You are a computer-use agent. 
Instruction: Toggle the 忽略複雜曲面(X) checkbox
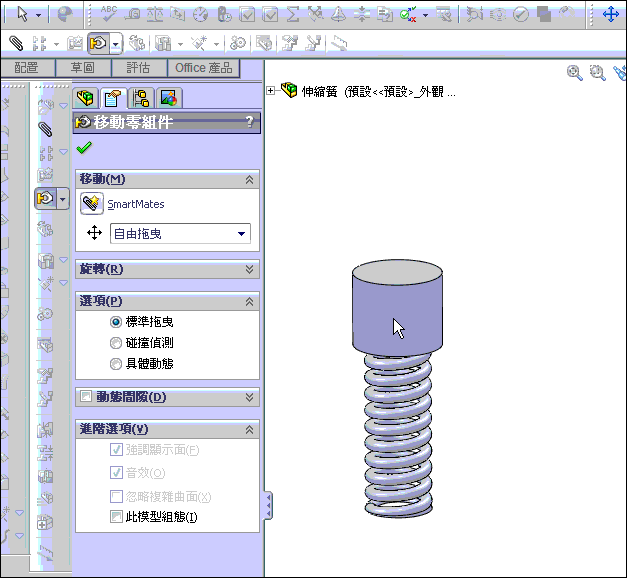pos(116,496)
